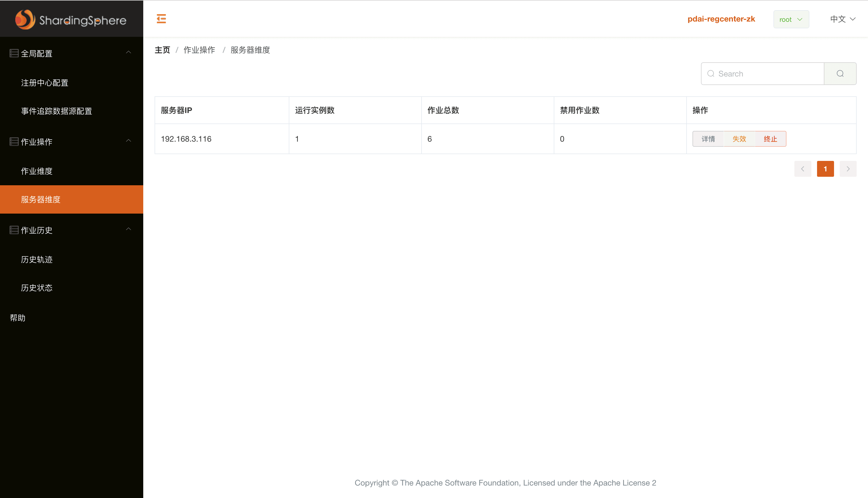Click the 作业历史 menu icon

pyautogui.click(x=14, y=230)
